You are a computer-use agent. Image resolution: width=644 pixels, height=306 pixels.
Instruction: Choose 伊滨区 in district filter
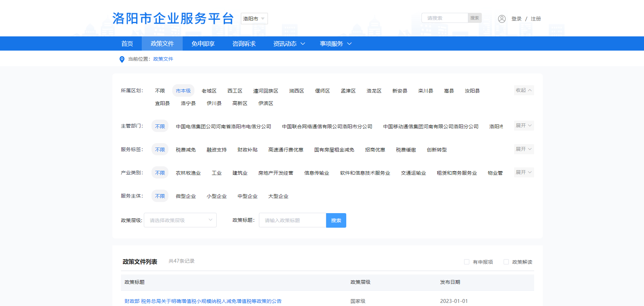point(266,103)
